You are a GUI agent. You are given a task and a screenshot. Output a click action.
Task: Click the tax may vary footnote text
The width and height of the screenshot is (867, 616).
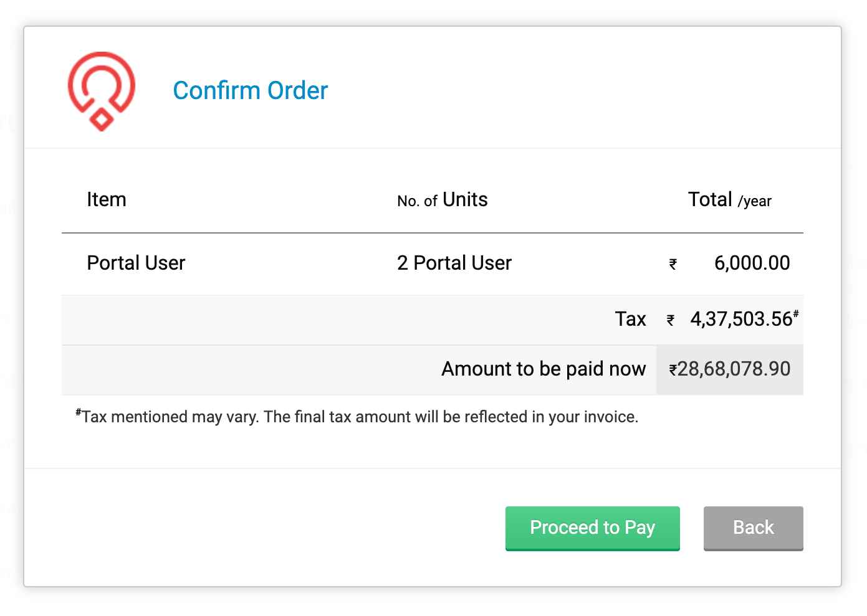(x=360, y=417)
